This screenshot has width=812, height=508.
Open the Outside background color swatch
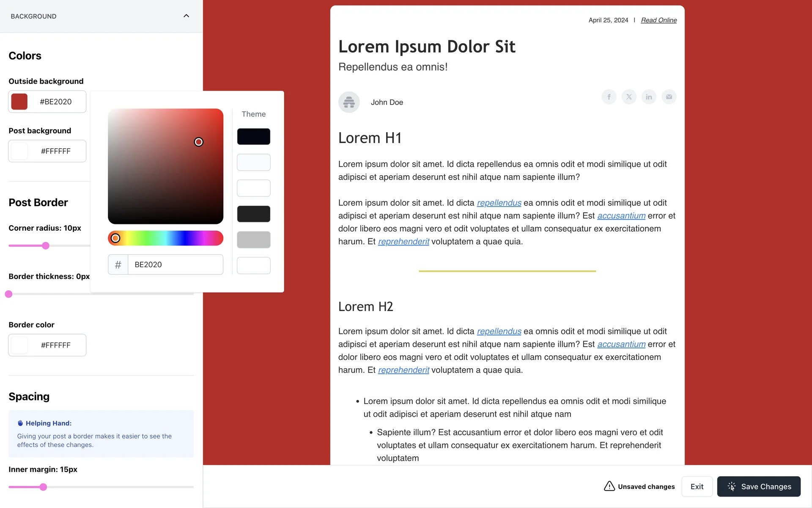click(x=19, y=102)
